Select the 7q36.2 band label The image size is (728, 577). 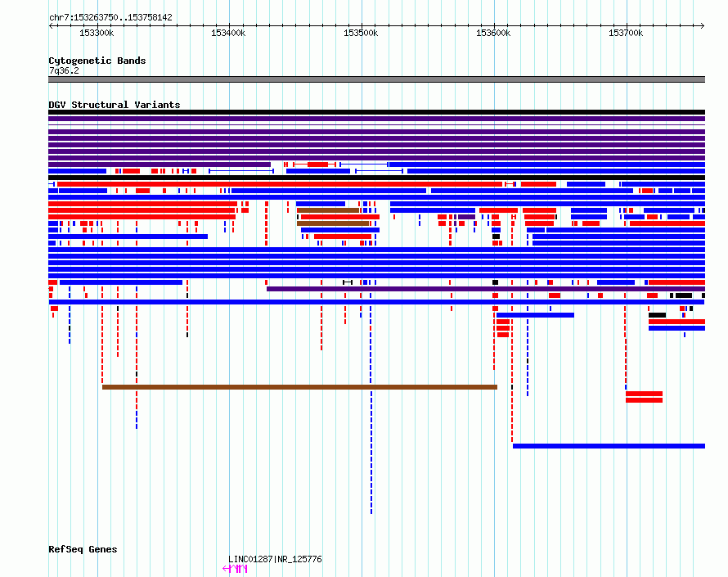click(x=64, y=70)
